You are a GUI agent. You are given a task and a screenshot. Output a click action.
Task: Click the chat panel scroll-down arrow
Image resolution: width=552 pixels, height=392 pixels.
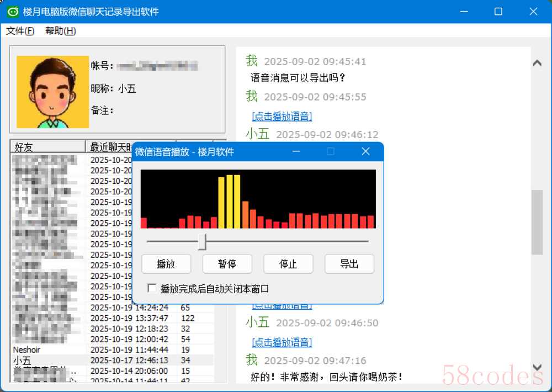[537, 367]
